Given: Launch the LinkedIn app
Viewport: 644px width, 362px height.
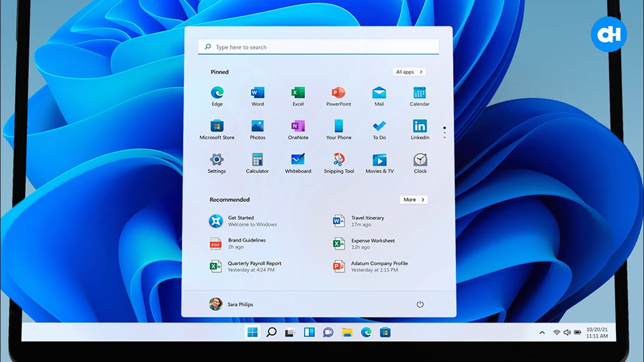Looking at the screenshot, I should pyautogui.click(x=420, y=129).
